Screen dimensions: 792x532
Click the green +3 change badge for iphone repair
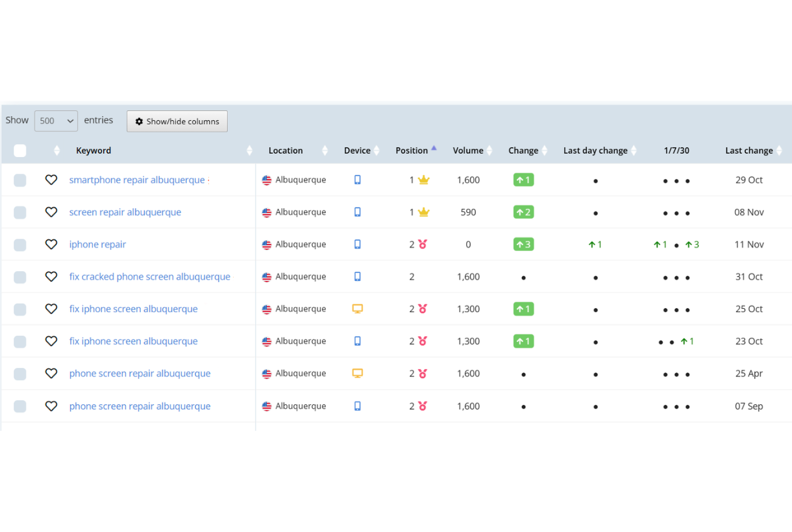pyautogui.click(x=523, y=244)
